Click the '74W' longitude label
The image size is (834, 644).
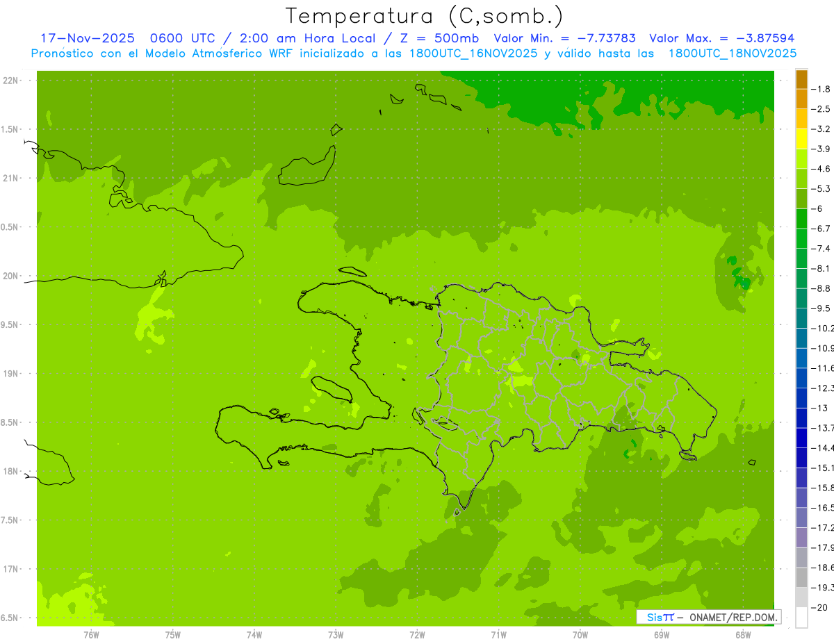(x=254, y=636)
